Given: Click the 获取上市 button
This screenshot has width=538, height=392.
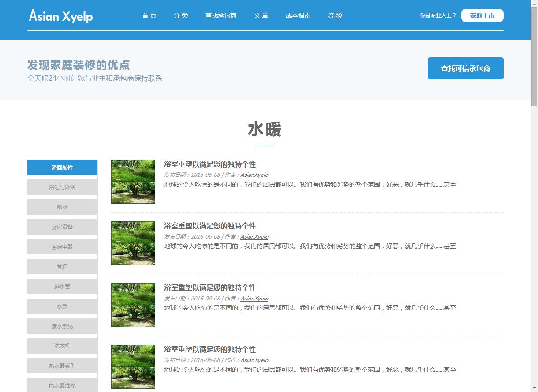Looking at the screenshot, I should coord(482,15).
